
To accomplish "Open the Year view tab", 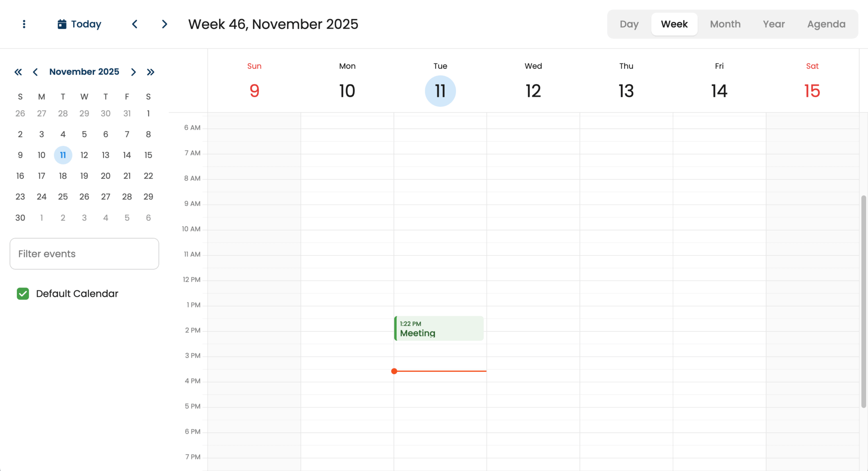I will click(773, 24).
